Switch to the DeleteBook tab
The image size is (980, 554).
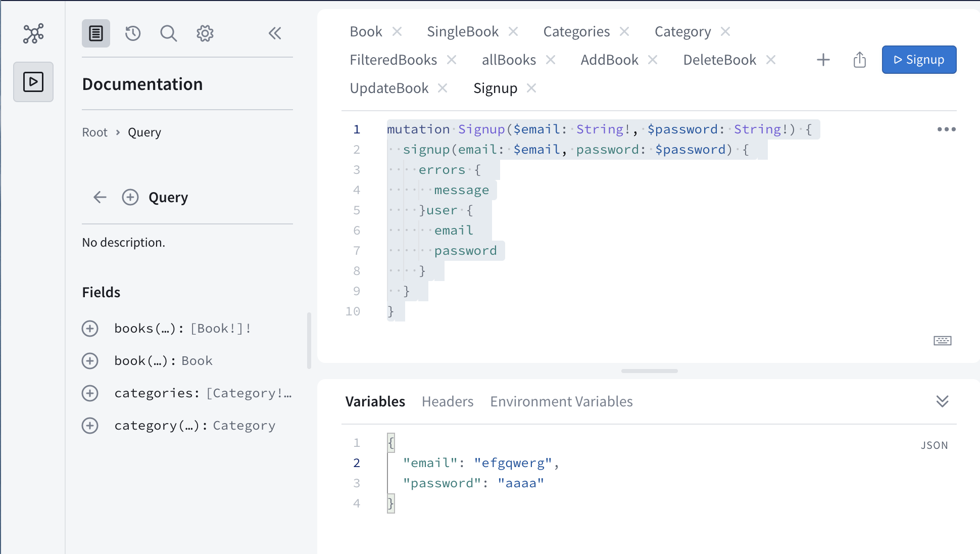(720, 60)
